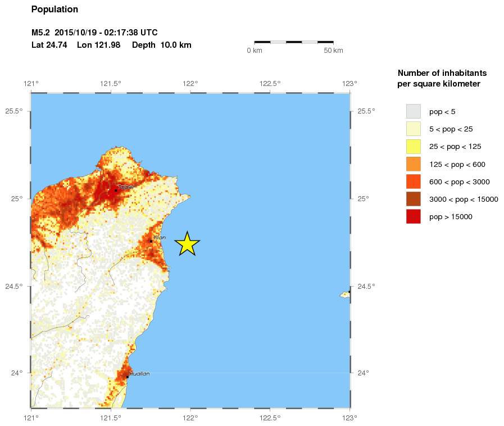Click the Taipei city marker
The width and height of the screenshot is (504, 426).
coord(116,191)
